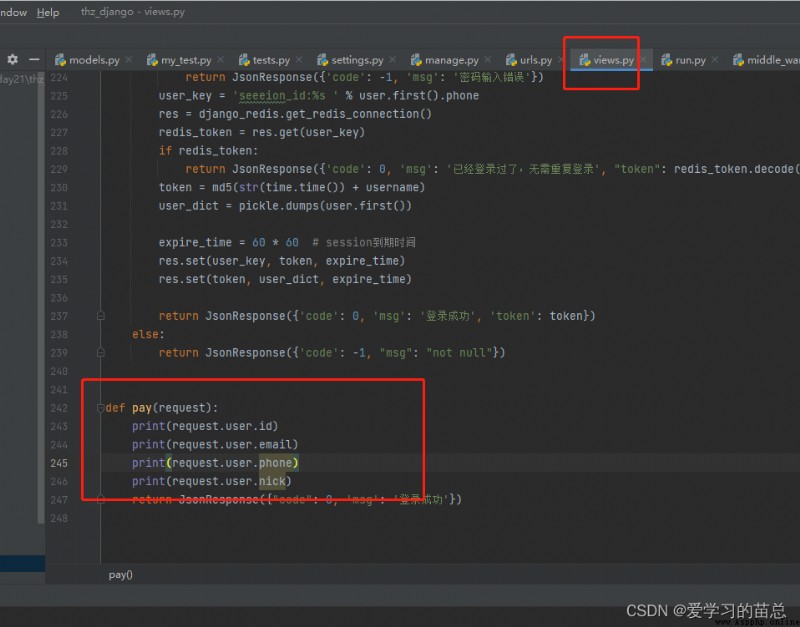The height and width of the screenshot is (627, 800).
Task: Click fold marker at line 237
Action: pyautogui.click(x=101, y=316)
